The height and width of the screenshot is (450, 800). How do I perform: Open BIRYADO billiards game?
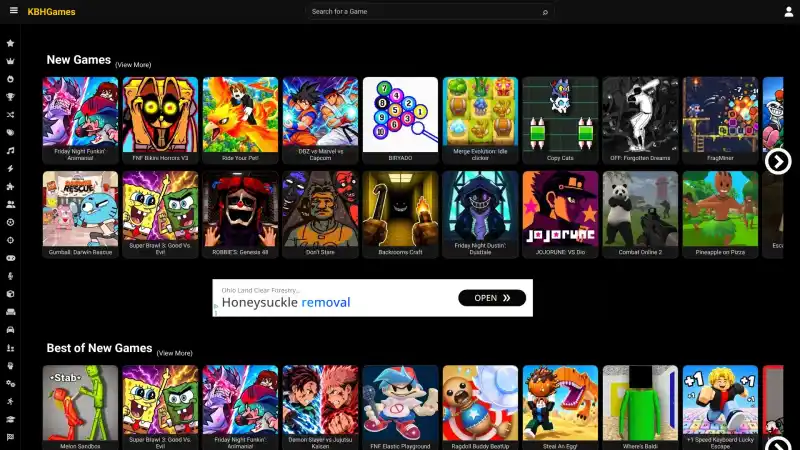click(401, 120)
